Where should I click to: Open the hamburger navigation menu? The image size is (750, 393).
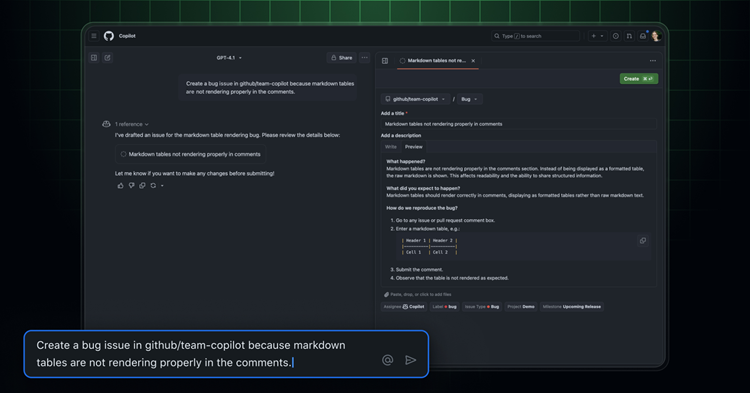(94, 36)
